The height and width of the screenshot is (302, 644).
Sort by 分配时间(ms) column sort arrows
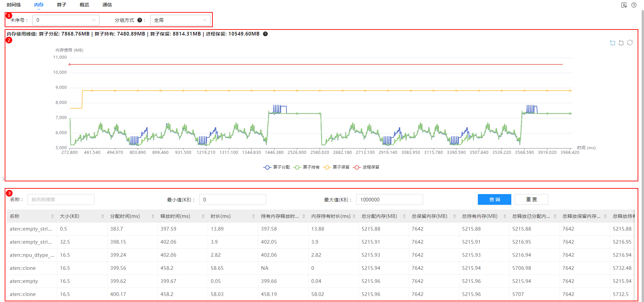pos(153,216)
